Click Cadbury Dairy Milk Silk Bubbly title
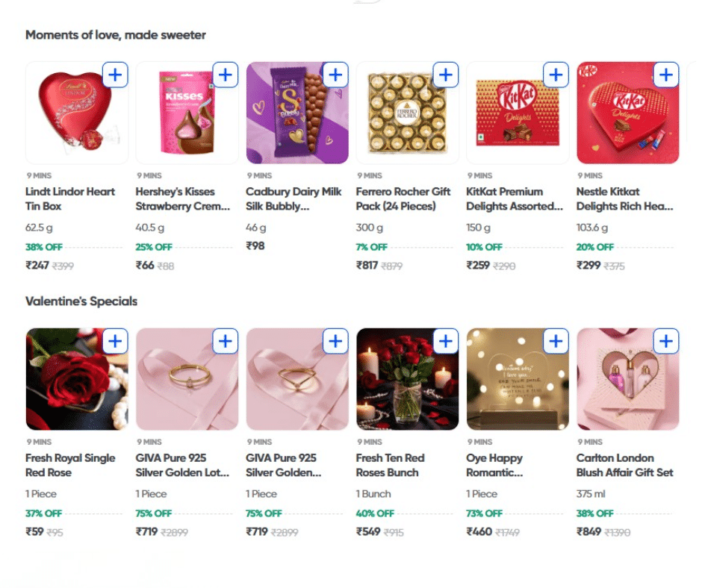This screenshot has height=588, width=702. pos(293,198)
